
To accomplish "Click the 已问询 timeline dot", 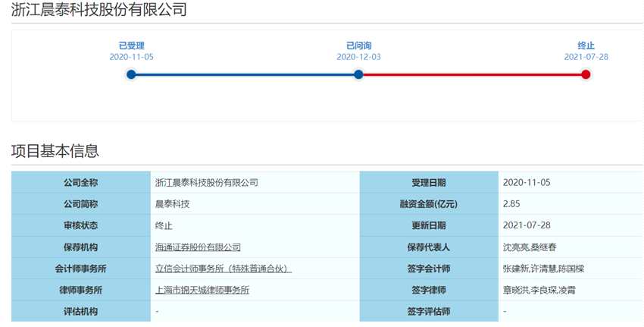I will (x=358, y=74).
